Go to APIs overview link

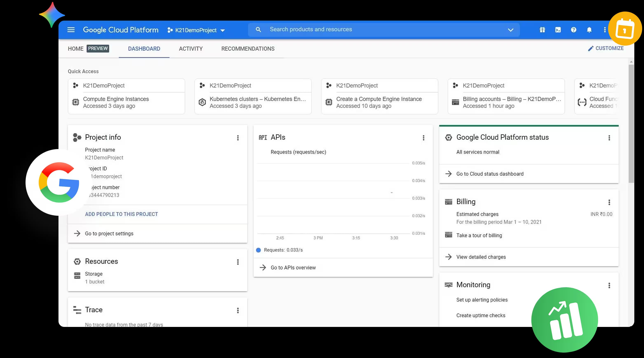click(x=293, y=268)
